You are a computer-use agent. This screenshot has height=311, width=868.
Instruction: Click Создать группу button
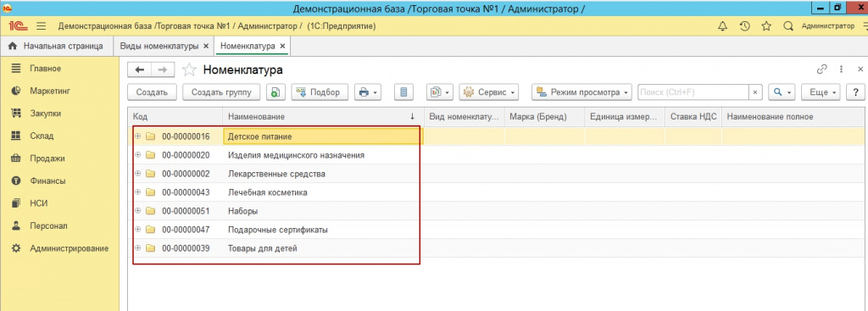click(221, 92)
